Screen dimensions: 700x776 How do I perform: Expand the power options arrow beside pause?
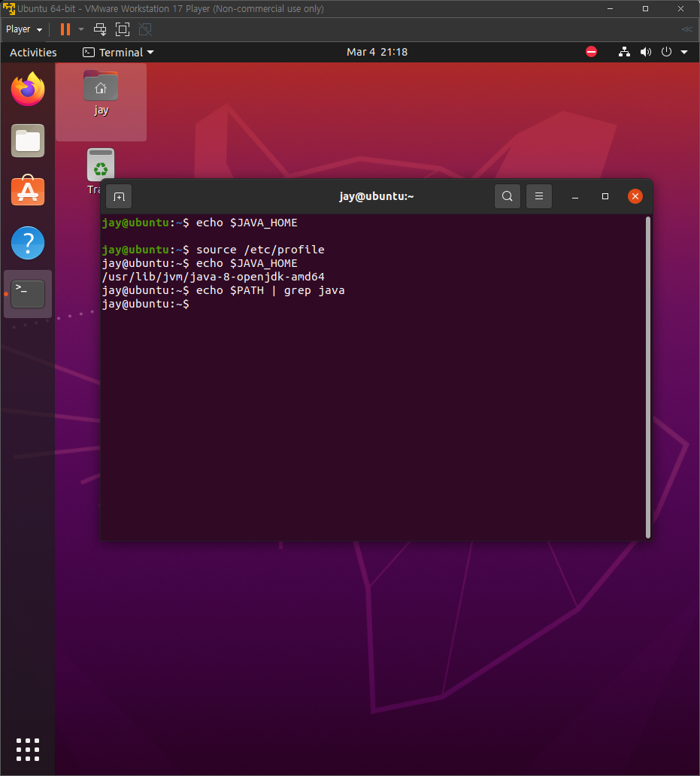click(81, 29)
